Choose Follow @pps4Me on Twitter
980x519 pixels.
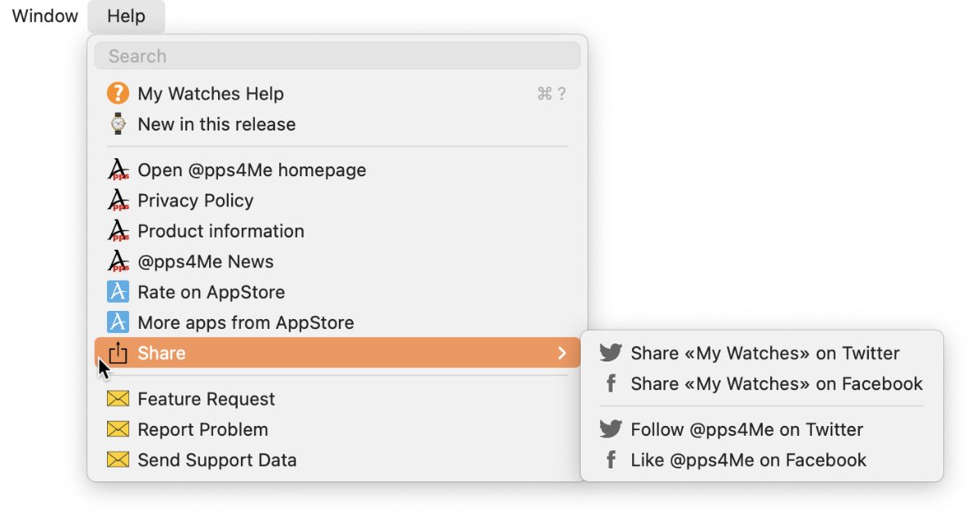coord(762,429)
